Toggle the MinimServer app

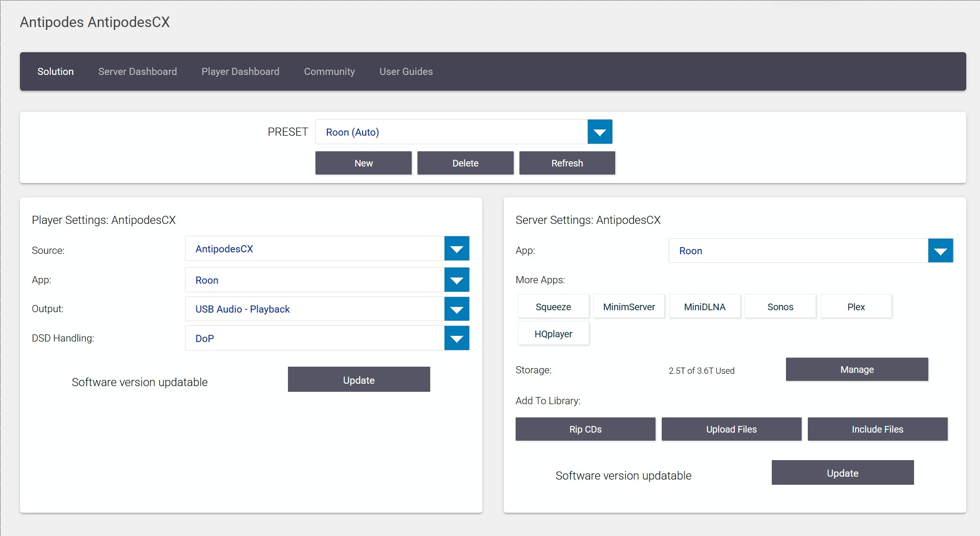(629, 307)
